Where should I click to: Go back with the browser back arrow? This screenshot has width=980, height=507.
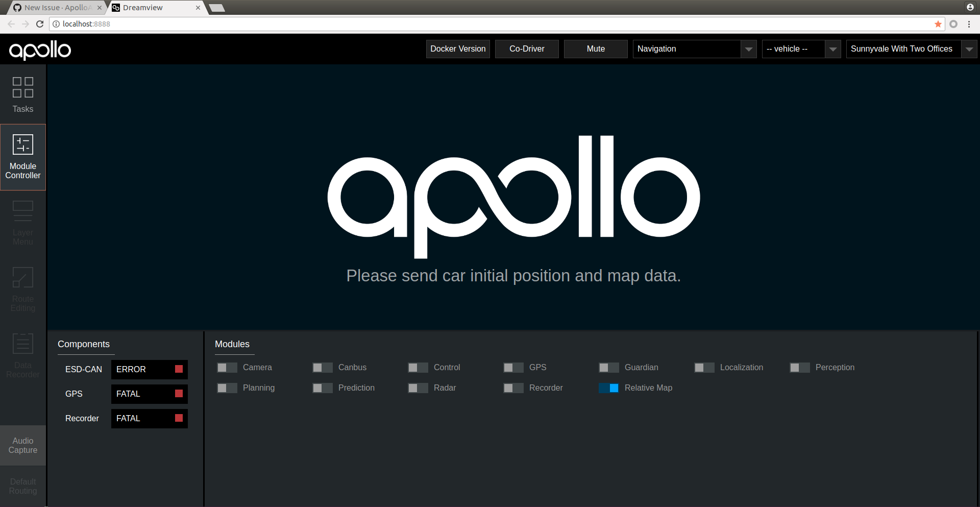point(11,24)
